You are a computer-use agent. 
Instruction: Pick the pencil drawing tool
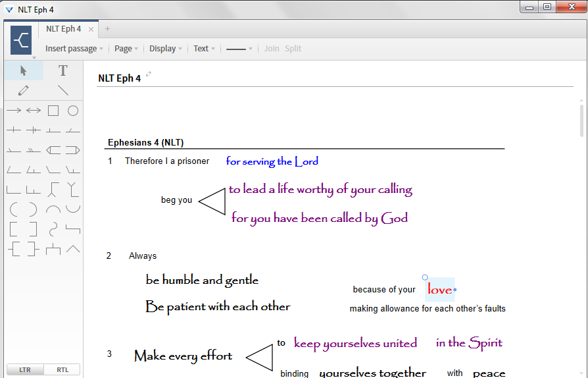(24, 90)
